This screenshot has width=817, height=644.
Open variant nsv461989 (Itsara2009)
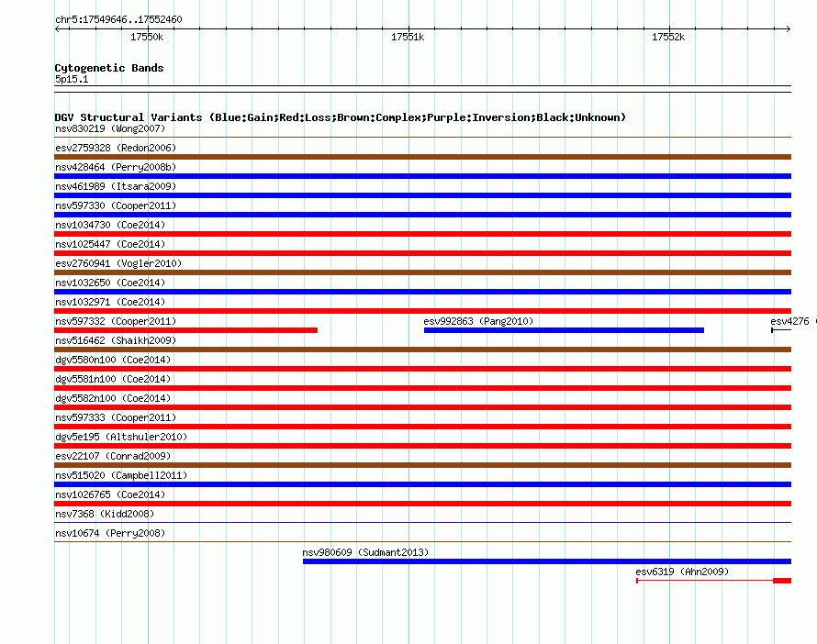(116, 186)
